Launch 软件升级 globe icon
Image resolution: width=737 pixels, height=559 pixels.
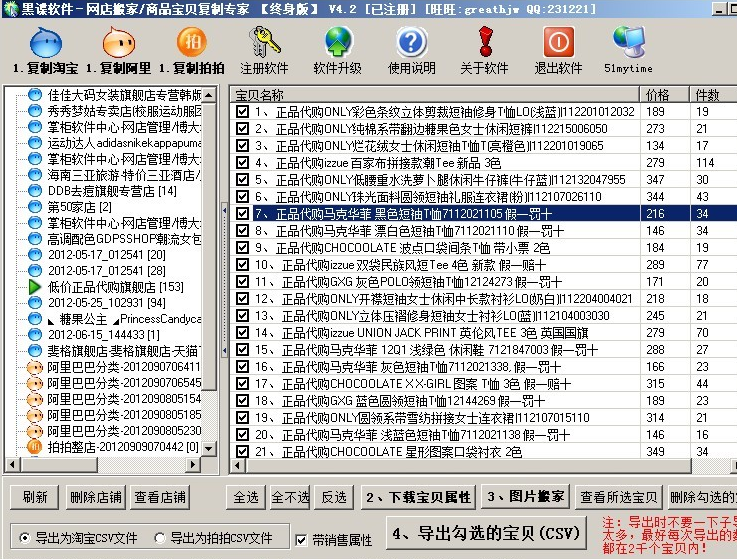click(338, 42)
